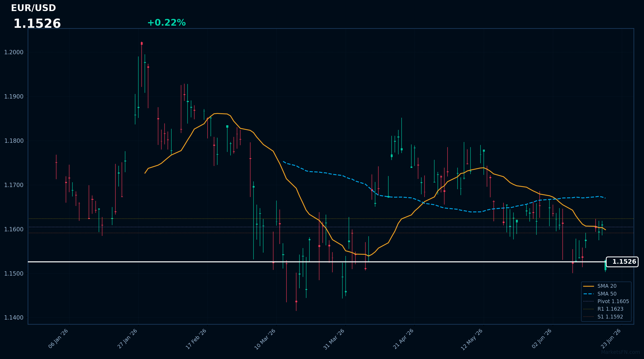The image size is (644, 359).
Task: Select S1 1.1592 legend entry
Action: coord(603,317)
